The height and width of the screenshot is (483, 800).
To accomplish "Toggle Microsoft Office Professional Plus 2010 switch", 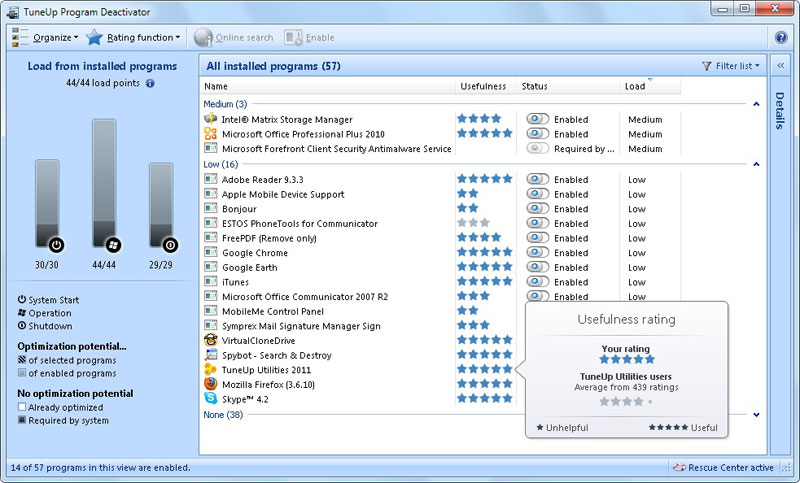I will point(538,134).
